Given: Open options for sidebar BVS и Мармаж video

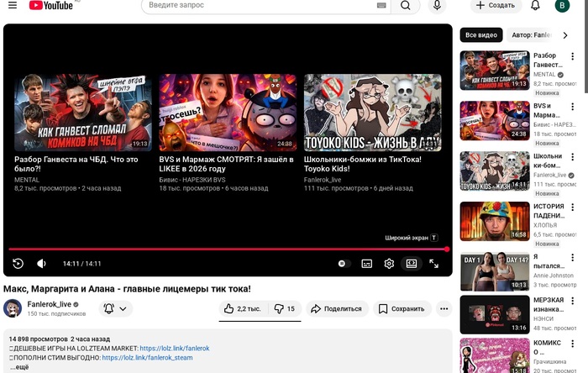Looking at the screenshot, I should [x=572, y=107].
